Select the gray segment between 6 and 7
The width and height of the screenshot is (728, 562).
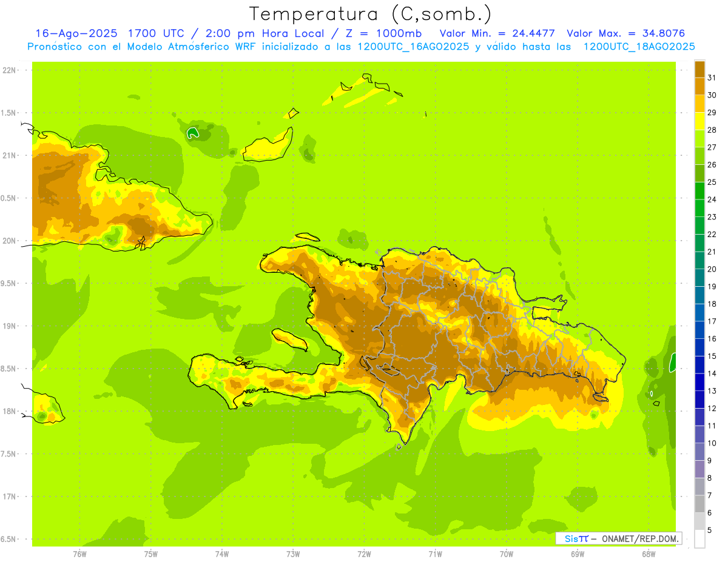[699, 504]
